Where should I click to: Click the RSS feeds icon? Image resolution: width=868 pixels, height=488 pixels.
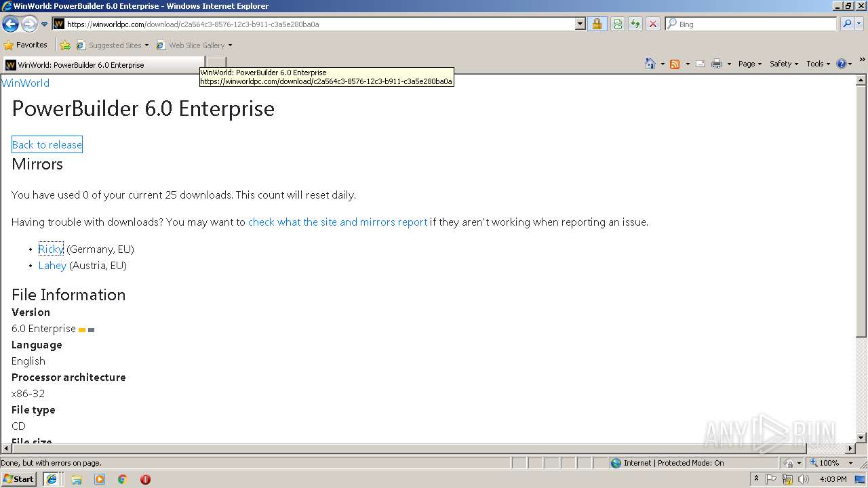tap(675, 64)
